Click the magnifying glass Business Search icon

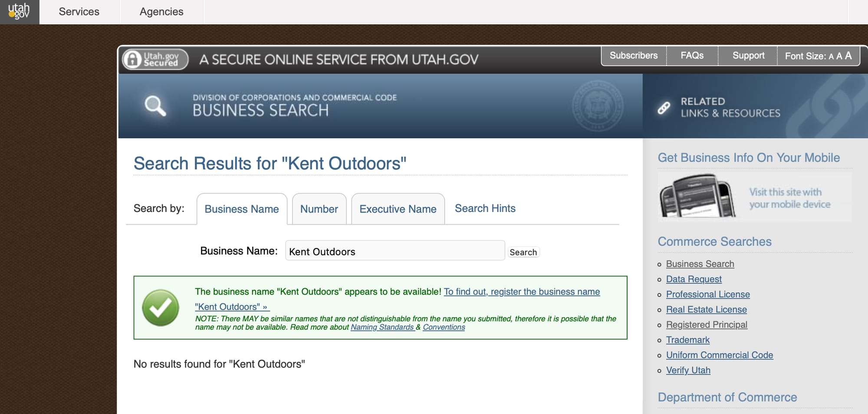tap(155, 106)
